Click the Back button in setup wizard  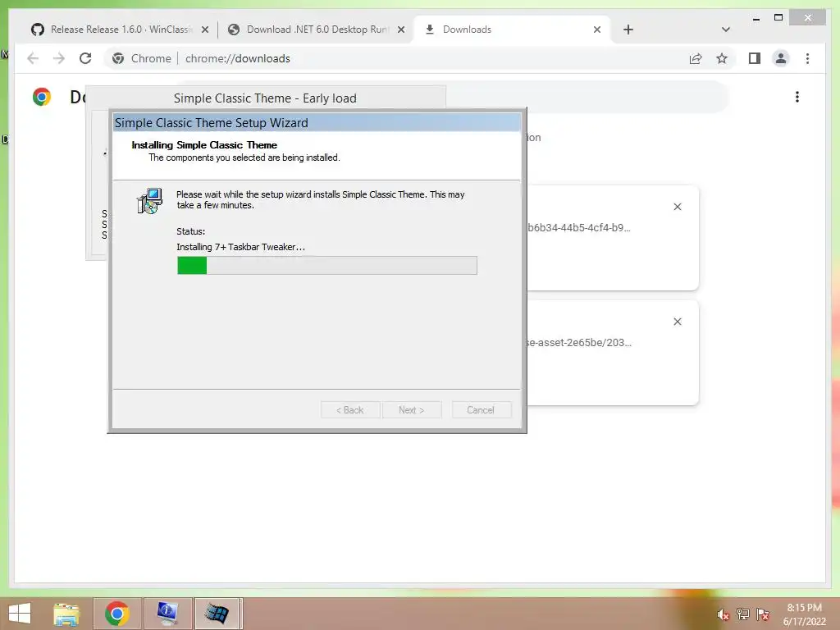(350, 410)
